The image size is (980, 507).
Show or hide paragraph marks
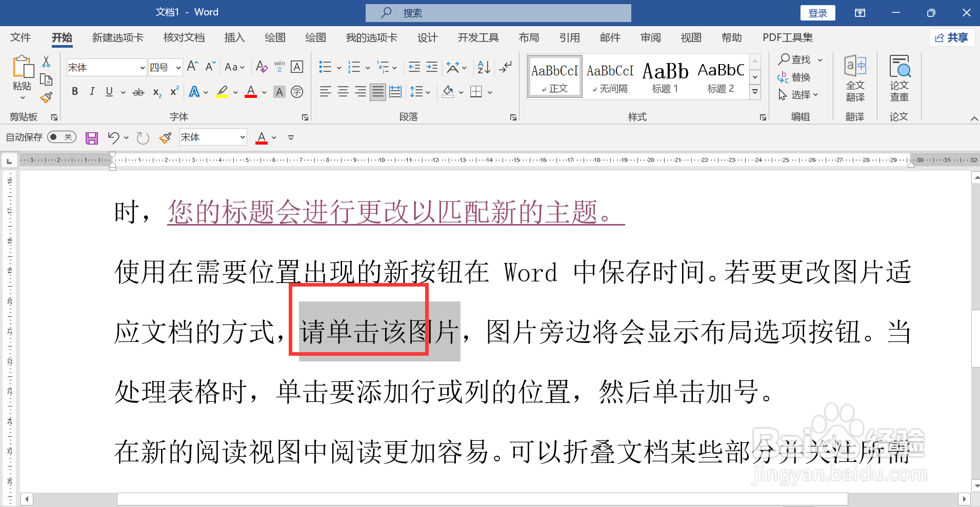pos(506,67)
